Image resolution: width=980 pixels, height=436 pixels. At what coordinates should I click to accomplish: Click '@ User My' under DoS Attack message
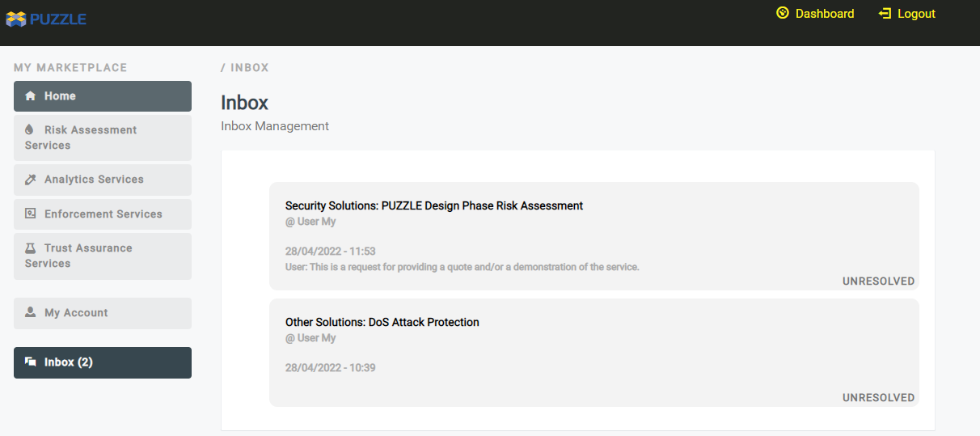tap(310, 338)
